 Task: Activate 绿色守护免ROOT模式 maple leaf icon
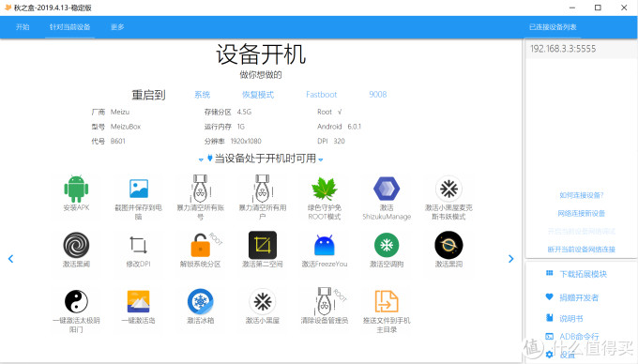[325, 189]
